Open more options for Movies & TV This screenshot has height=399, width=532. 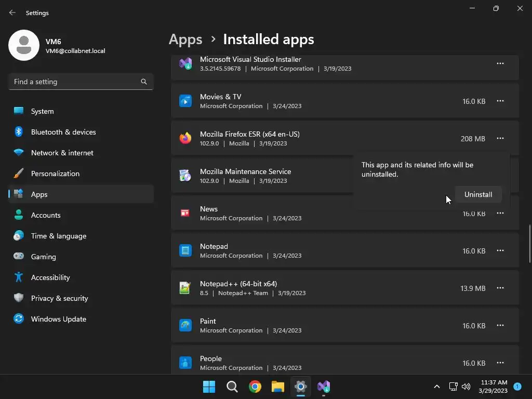pyautogui.click(x=500, y=101)
